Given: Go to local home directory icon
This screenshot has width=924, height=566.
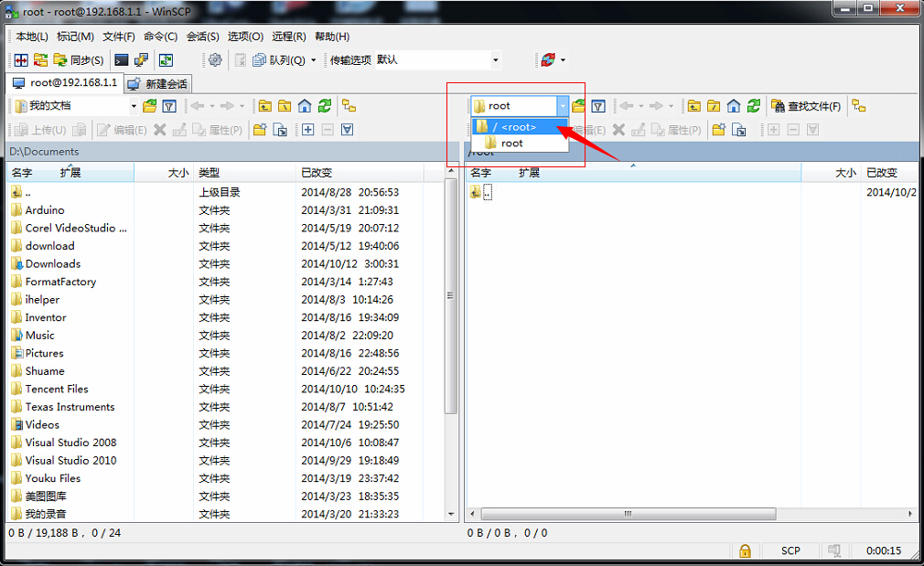Looking at the screenshot, I should pyautogui.click(x=305, y=106).
